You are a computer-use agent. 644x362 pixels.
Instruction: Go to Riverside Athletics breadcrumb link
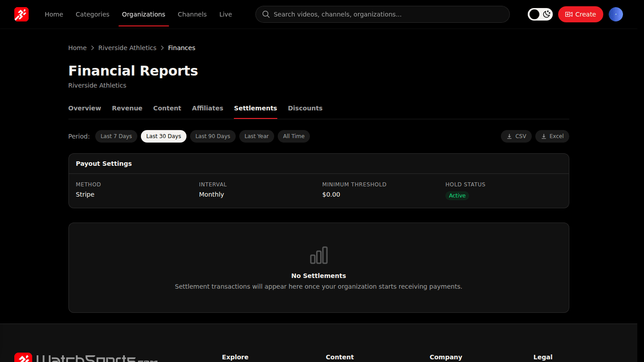(127, 48)
